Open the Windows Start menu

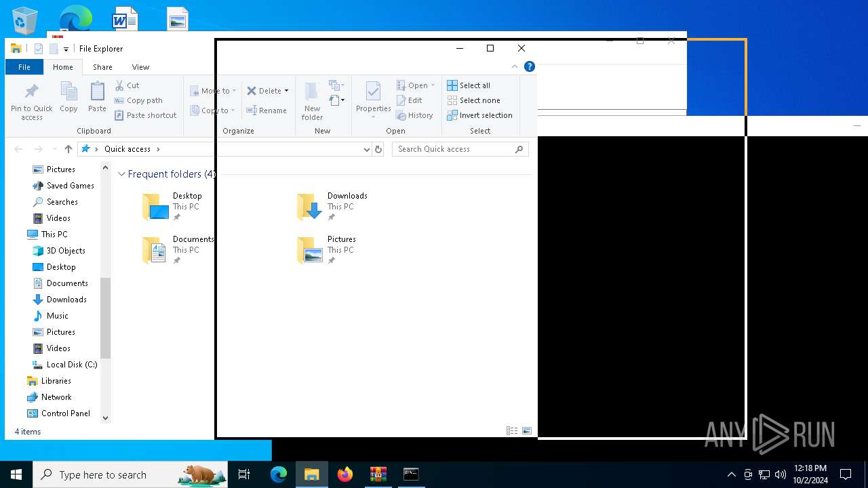click(16, 474)
